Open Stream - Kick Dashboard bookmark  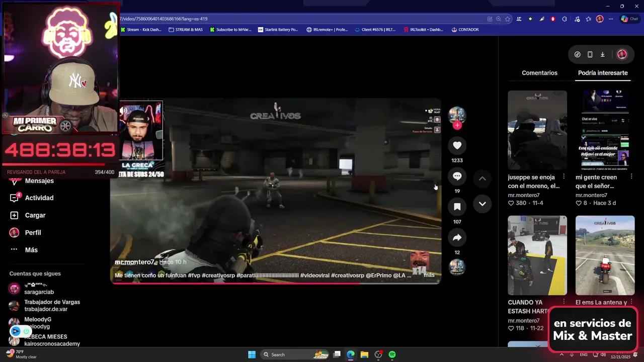(141, 30)
